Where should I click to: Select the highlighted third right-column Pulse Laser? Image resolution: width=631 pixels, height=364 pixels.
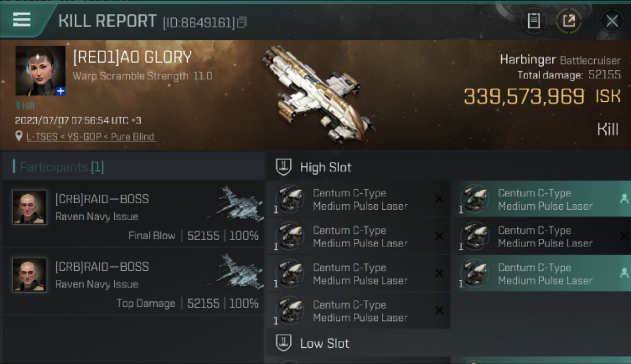[x=541, y=274]
